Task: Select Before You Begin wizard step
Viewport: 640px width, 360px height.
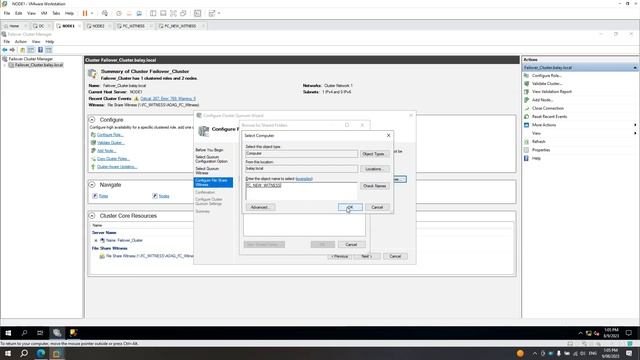Action: pos(209,150)
